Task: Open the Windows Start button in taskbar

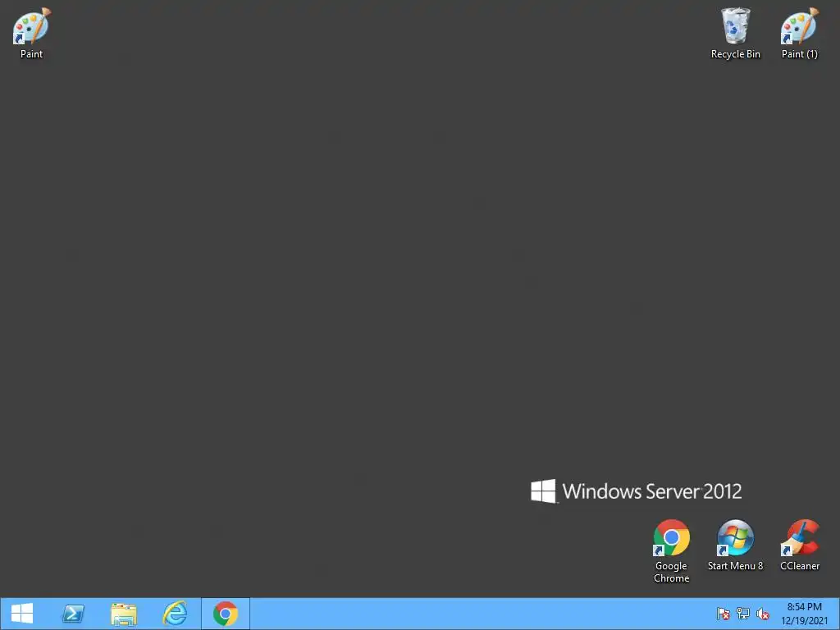Action: point(22,614)
